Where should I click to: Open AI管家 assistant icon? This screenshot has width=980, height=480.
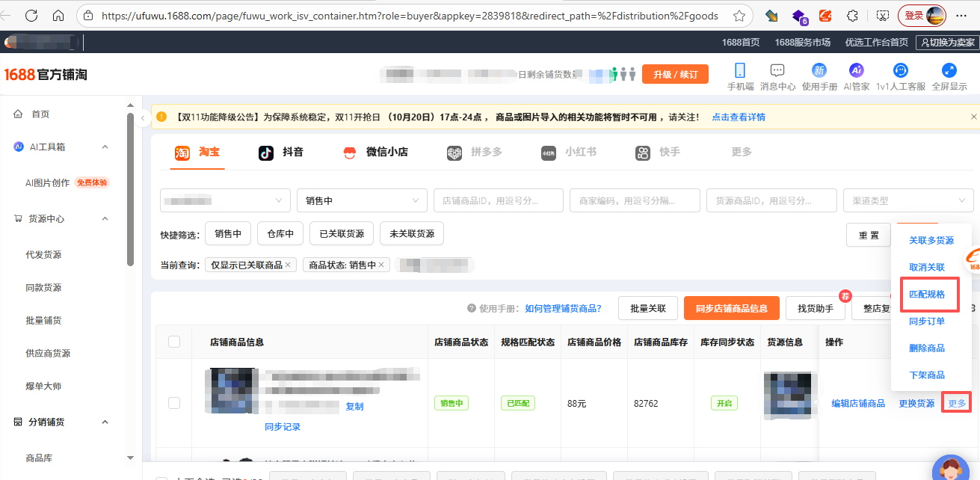pos(857,70)
